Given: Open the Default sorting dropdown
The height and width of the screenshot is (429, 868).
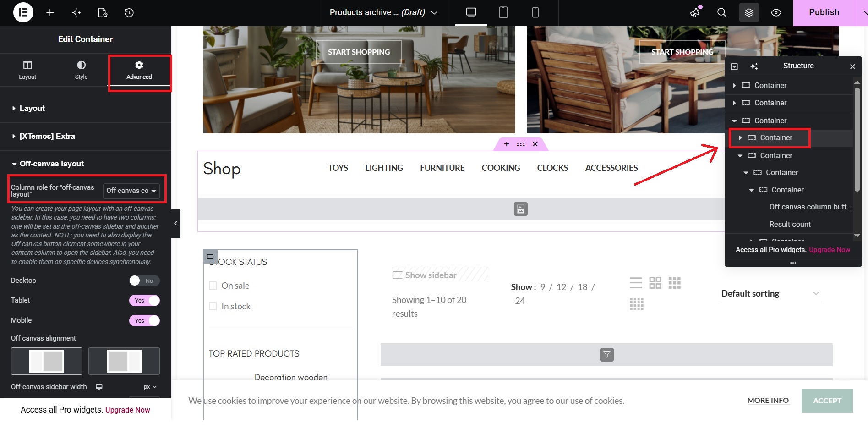Looking at the screenshot, I should (x=770, y=293).
